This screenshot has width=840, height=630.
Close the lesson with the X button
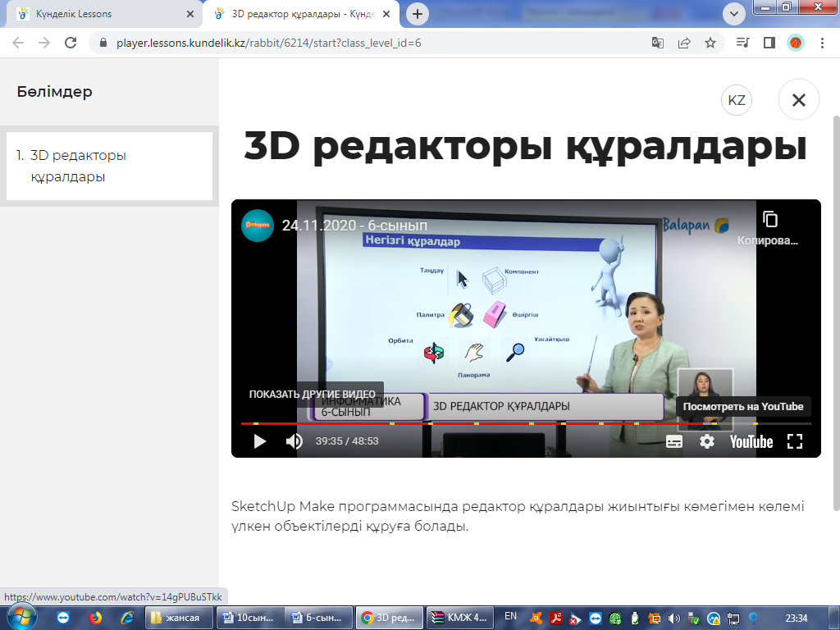(799, 99)
